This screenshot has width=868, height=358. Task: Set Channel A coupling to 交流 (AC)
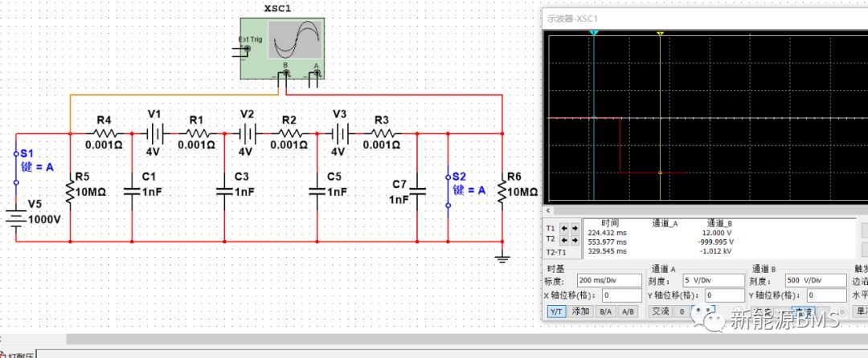pyautogui.click(x=661, y=311)
